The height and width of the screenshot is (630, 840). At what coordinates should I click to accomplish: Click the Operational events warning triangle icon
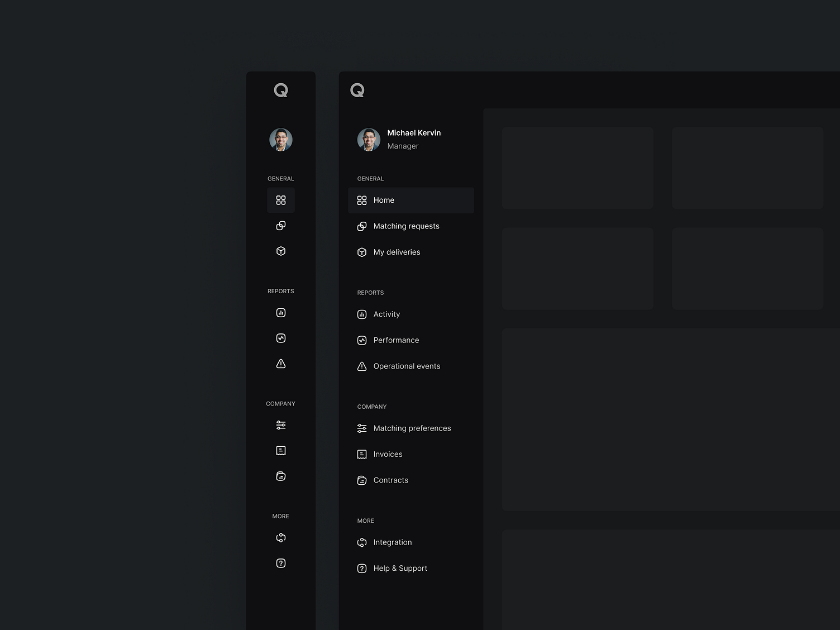[x=280, y=364]
